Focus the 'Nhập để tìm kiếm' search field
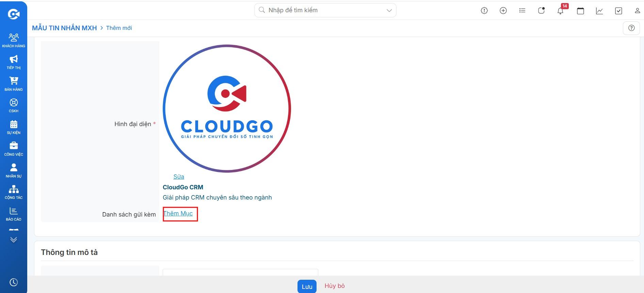This screenshot has width=644, height=293. point(325,10)
